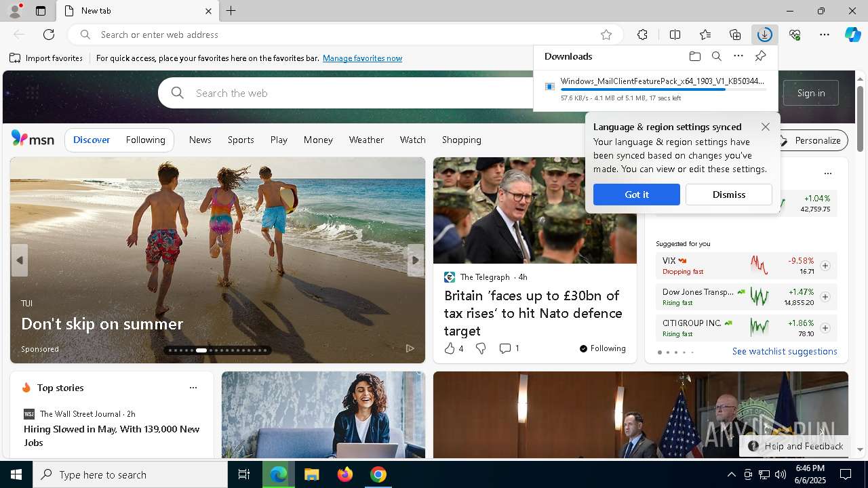The width and height of the screenshot is (868, 488).
Task: Open the Windows Start menu
Action: (16, 474)
